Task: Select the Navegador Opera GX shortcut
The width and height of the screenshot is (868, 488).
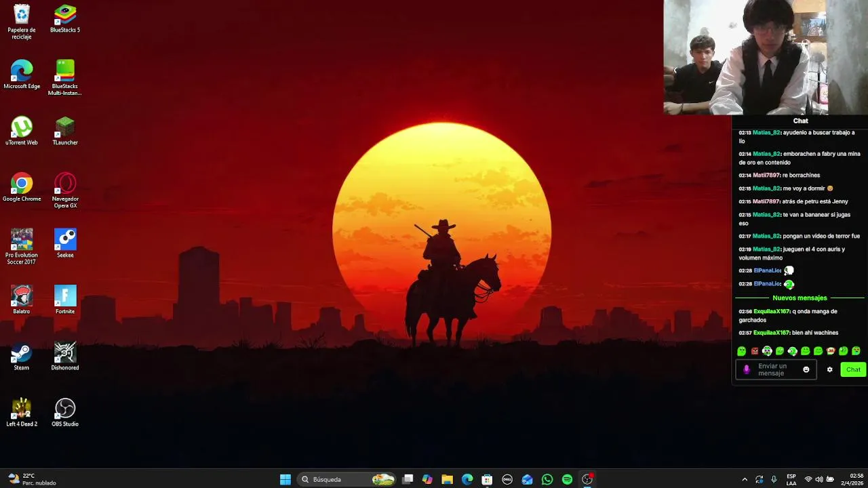Action: [x=65, y=190]
